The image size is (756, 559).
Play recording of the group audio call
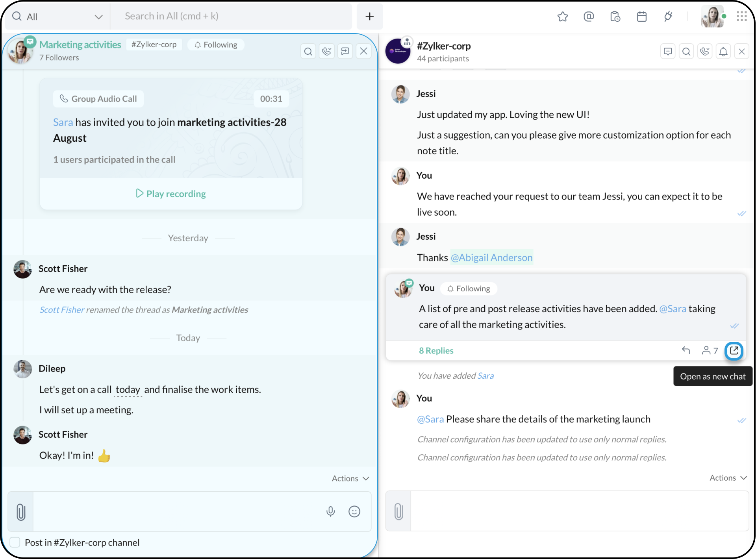171,194
